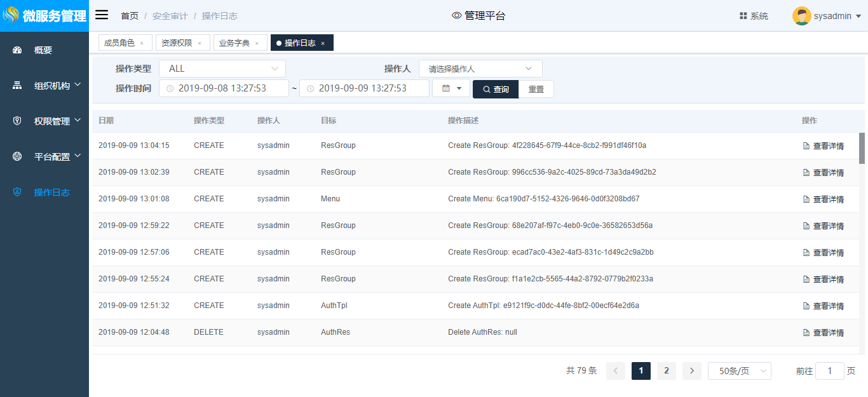This screenshot has height=397, width=868.
Task: Close the 业务字典 tab
Action: 257,43
